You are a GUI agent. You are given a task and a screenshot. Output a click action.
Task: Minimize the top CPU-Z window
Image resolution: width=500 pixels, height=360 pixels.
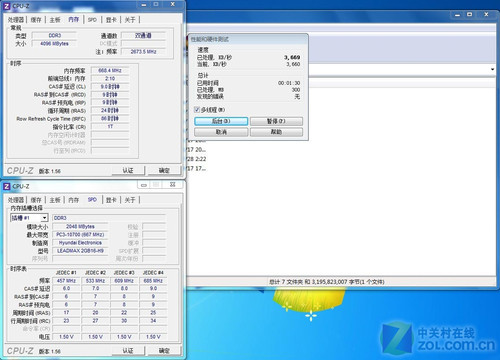(144, 5)
